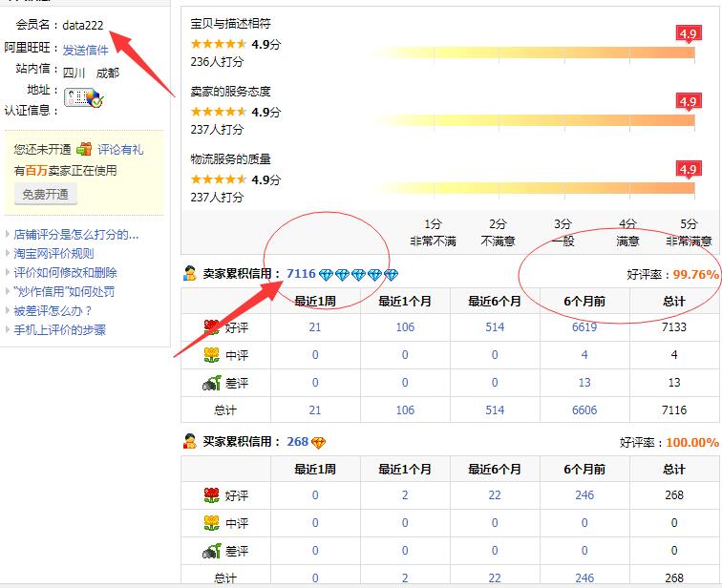The image size is (722, 588).
Task: Click the 认证信息 verification badge icon
Action: [x=82, y=96]
